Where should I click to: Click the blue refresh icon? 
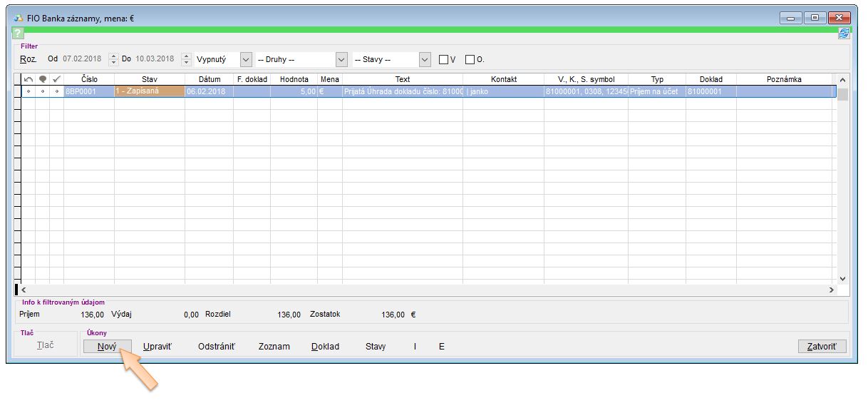point(844,34)
